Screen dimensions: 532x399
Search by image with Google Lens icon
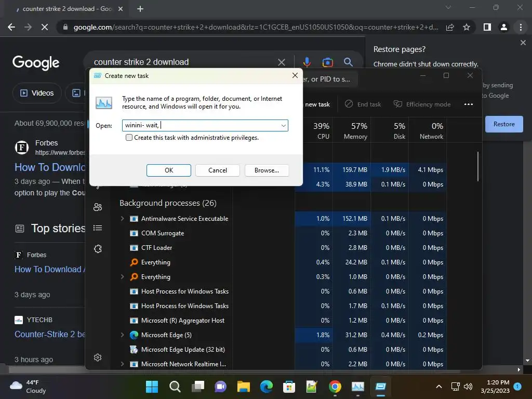click(x=327, y=62)
